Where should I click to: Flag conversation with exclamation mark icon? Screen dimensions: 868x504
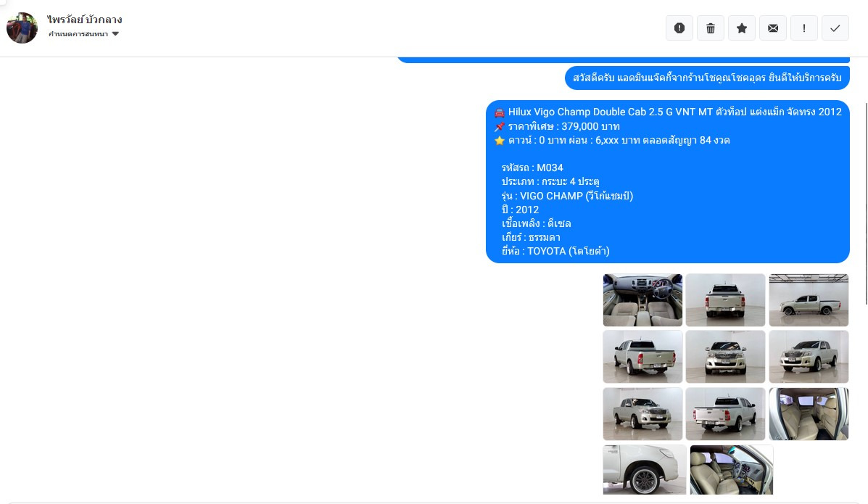[803, 28]
